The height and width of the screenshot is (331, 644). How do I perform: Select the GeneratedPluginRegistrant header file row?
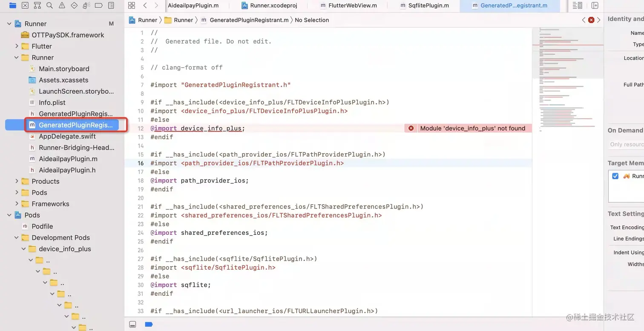(x=76, y=114)
